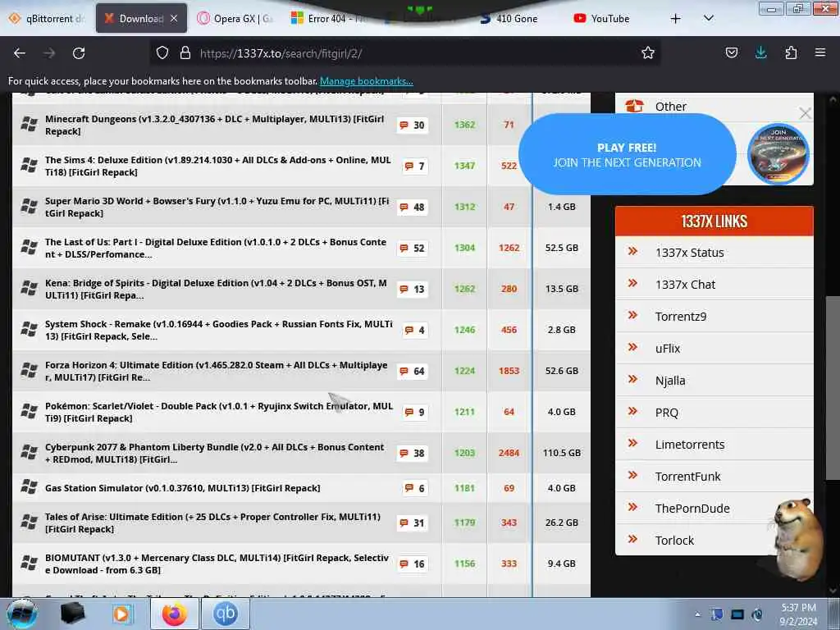Open Firefox from the taskbar
The height and width of the screenshot is (630, 840).
pos(175,614)
